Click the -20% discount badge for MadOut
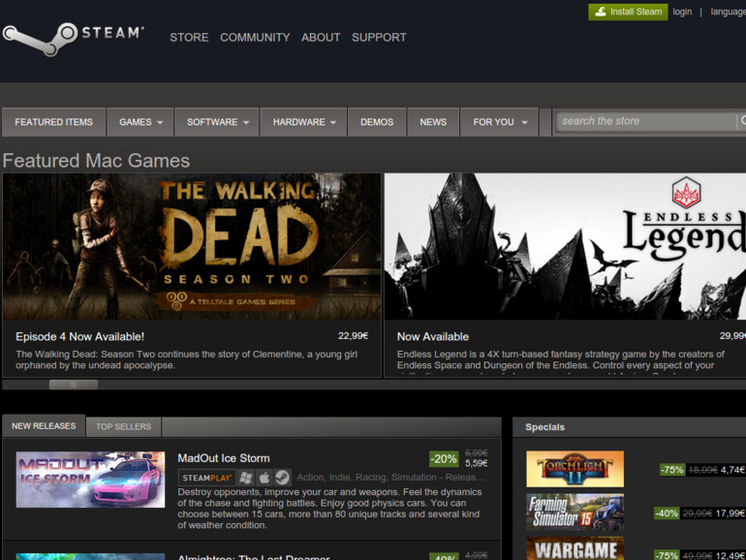The image size is (746, 560). [x=444, y=459]
